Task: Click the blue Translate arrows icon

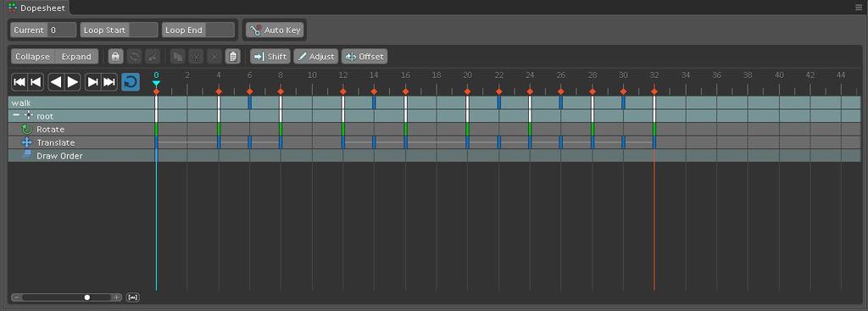Action: 26,142
